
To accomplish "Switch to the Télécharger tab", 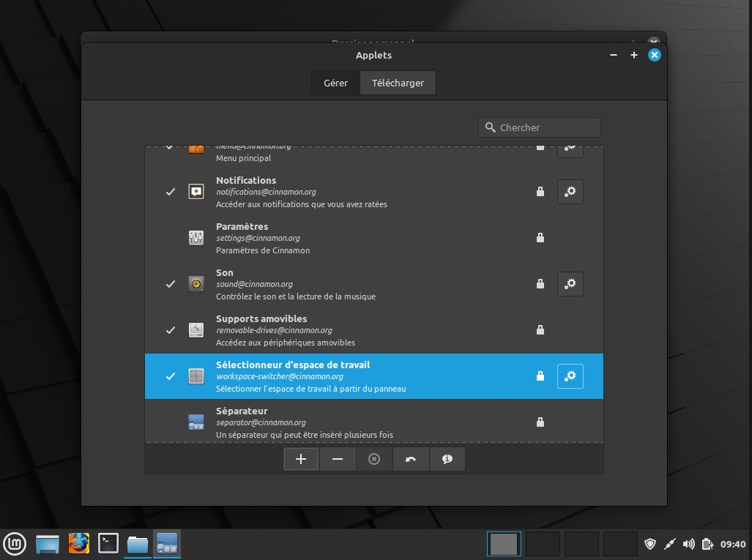I will pyautogui.click(x=398, y=83).
